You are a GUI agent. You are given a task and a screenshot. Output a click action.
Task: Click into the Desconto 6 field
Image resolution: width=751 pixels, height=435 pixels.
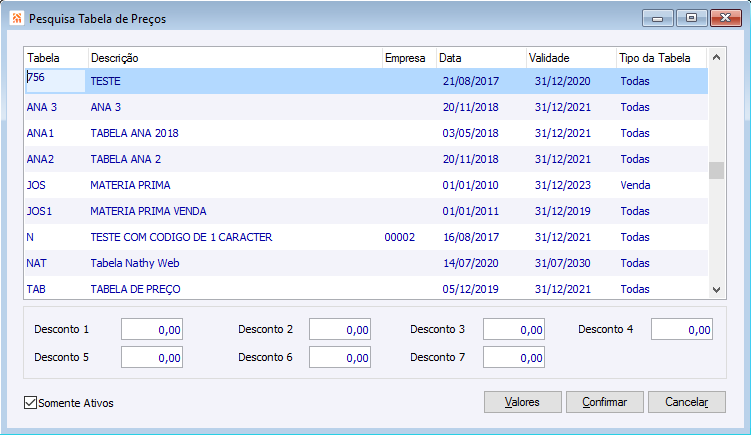point(340,358)
